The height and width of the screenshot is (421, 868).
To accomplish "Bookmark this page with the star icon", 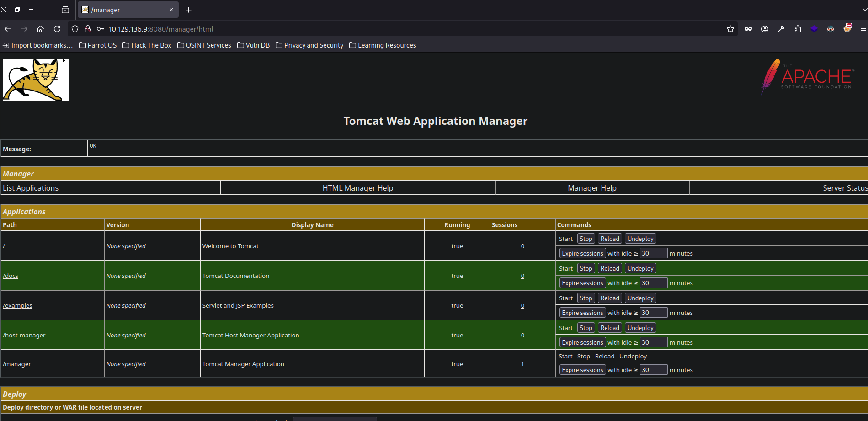I will pyautogui.click(x=730, y=29).
